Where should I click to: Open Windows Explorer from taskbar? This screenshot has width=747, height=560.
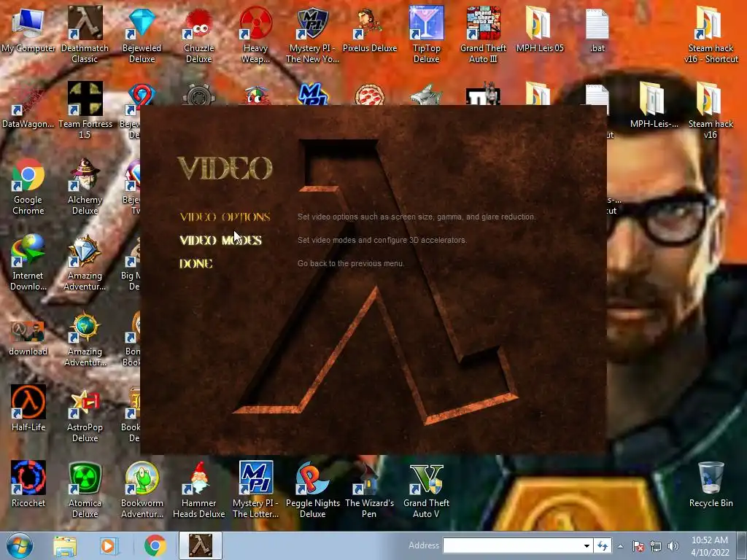click(x=65, y=545)
